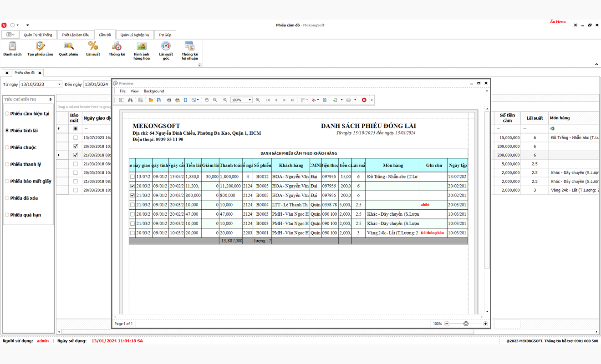
Task: Click the binoculars search icon in Preview
Action: [x=130, y=100]
